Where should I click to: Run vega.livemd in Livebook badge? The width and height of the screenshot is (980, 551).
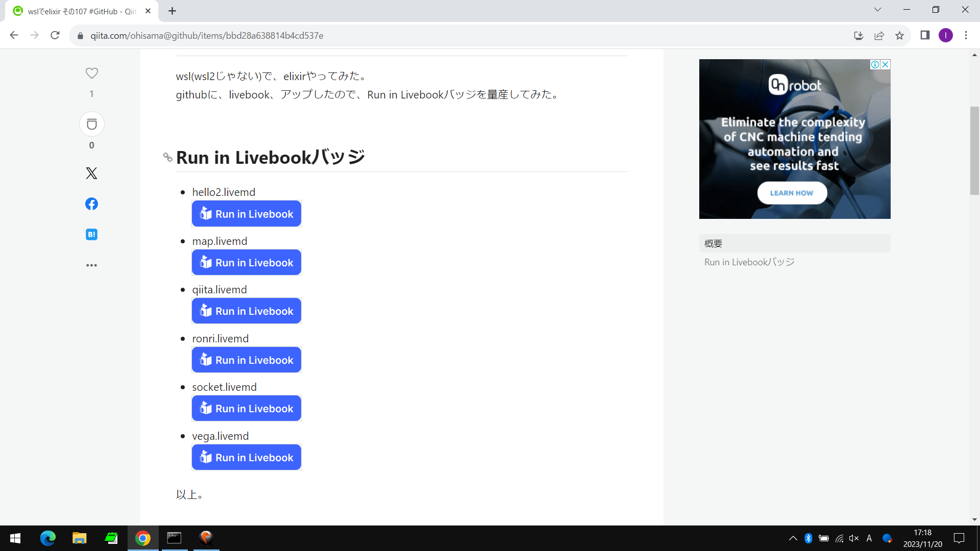(x=247, y=457)
